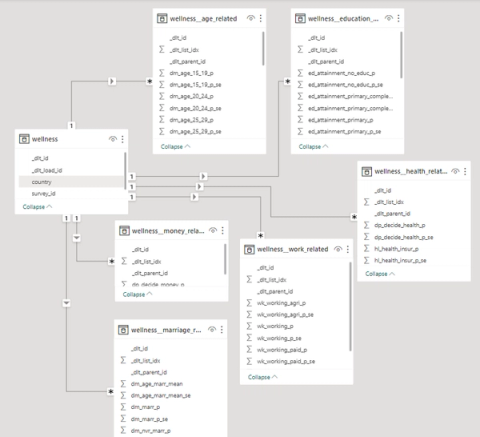Collapse the wellness__money_rela table
This screenshot has height=437, width=480.
(x=138, y=294)
